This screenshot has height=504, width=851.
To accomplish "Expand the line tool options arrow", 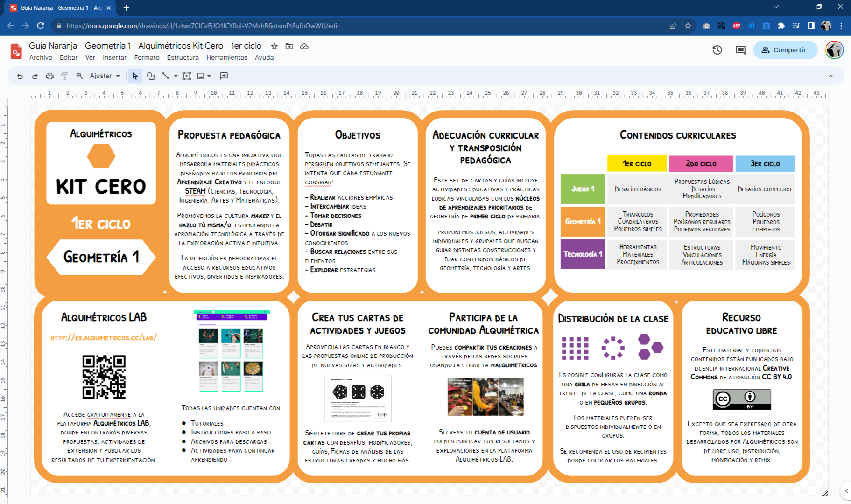I will tap(176, 76).
